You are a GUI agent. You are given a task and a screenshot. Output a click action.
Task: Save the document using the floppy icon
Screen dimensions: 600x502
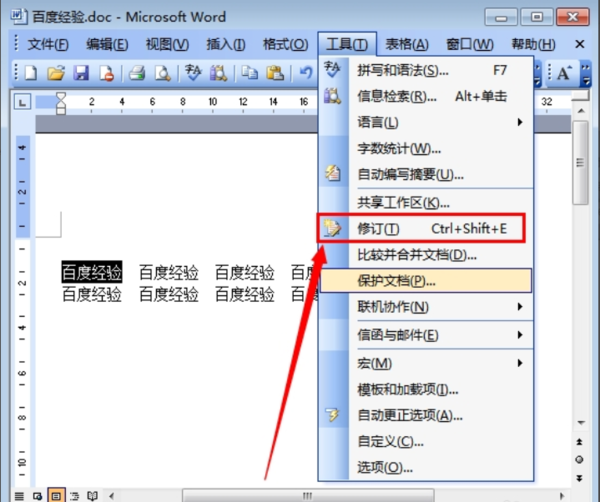[x=81, y=73]
